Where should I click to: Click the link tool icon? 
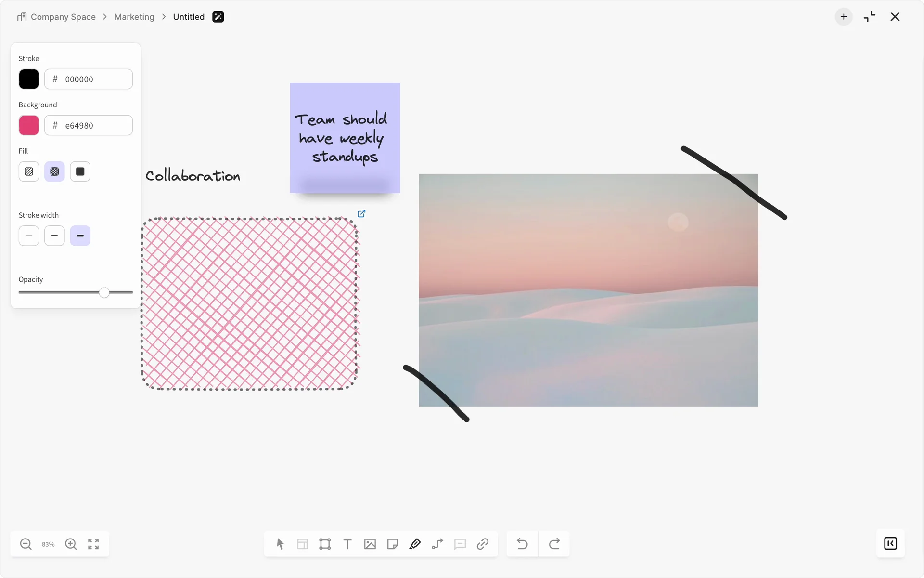pos(483,544)
